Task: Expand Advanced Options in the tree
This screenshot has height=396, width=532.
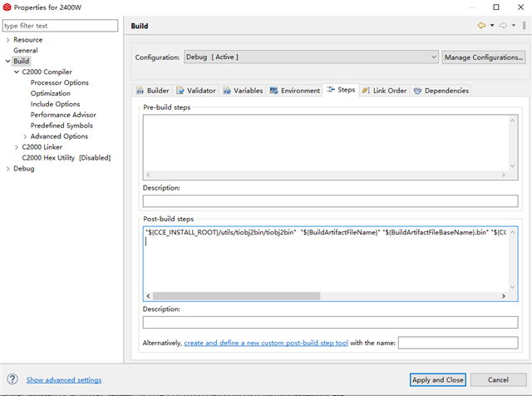Action: (25, 136)
